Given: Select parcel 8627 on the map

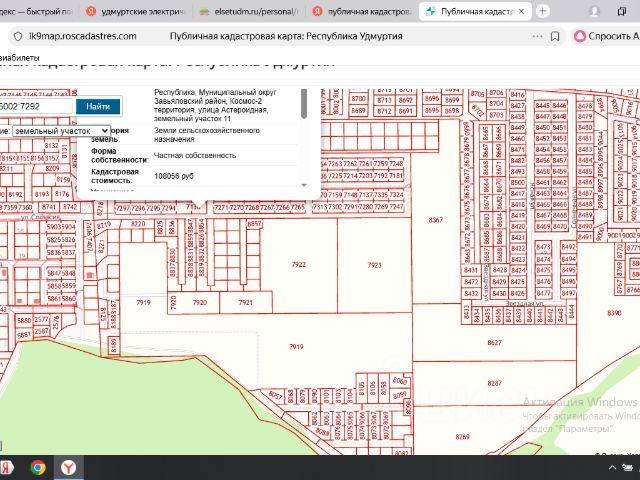Looking at the screenshot, I should 494,342.
